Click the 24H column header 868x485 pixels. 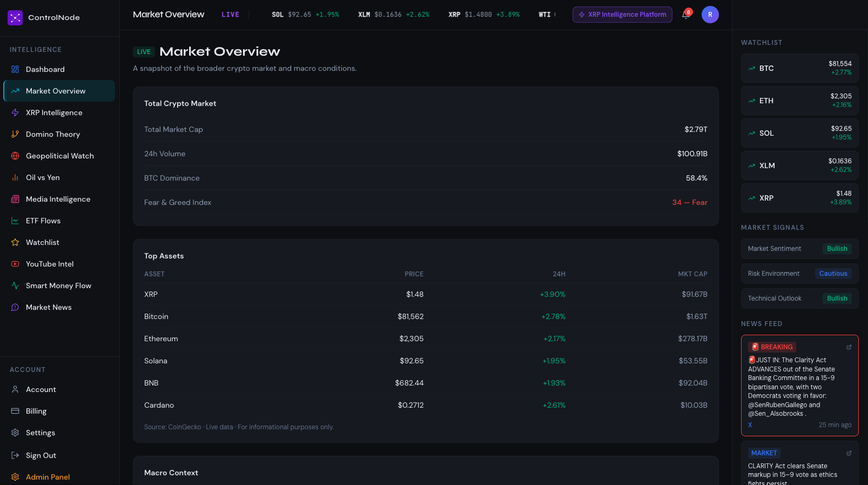tap(559, 274)
